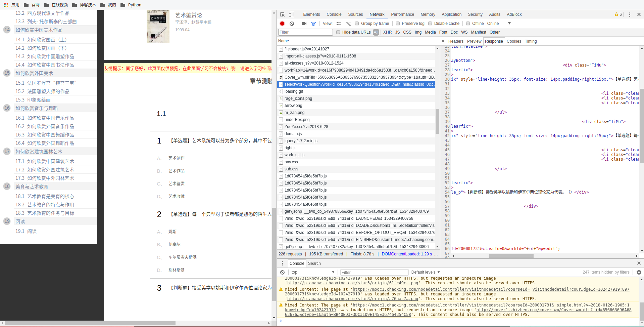Filter requests by XHR type

[387, 32]
